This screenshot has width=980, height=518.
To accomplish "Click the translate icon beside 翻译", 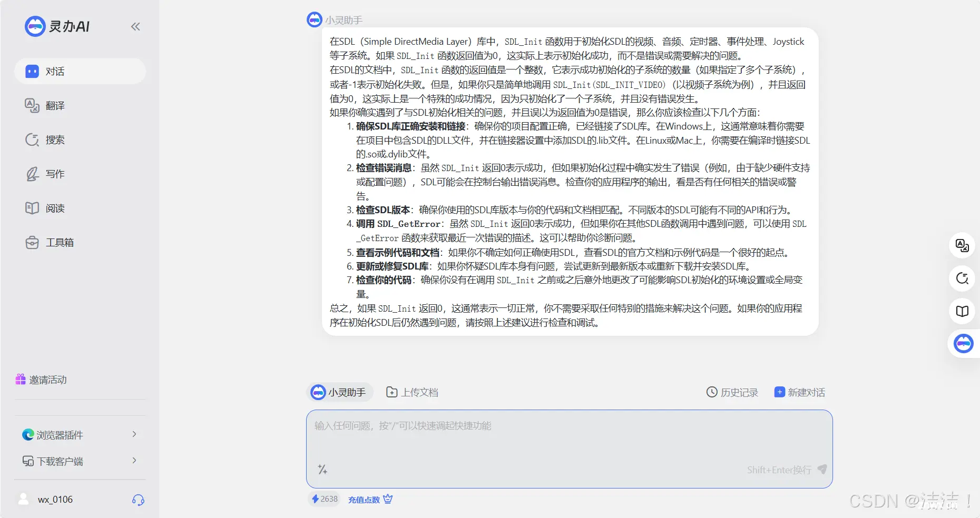I will pyautogui.click(x=32, y=105).
